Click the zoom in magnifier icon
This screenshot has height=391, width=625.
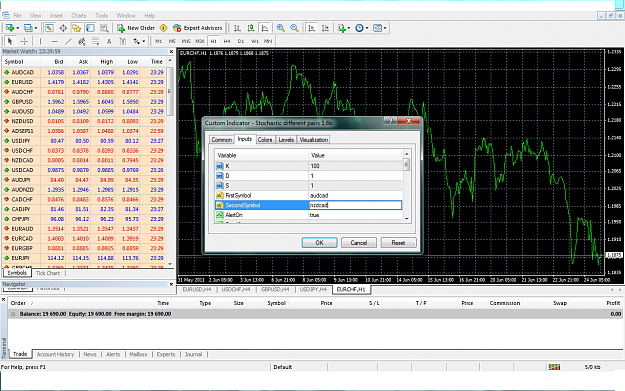coord(281,28)
